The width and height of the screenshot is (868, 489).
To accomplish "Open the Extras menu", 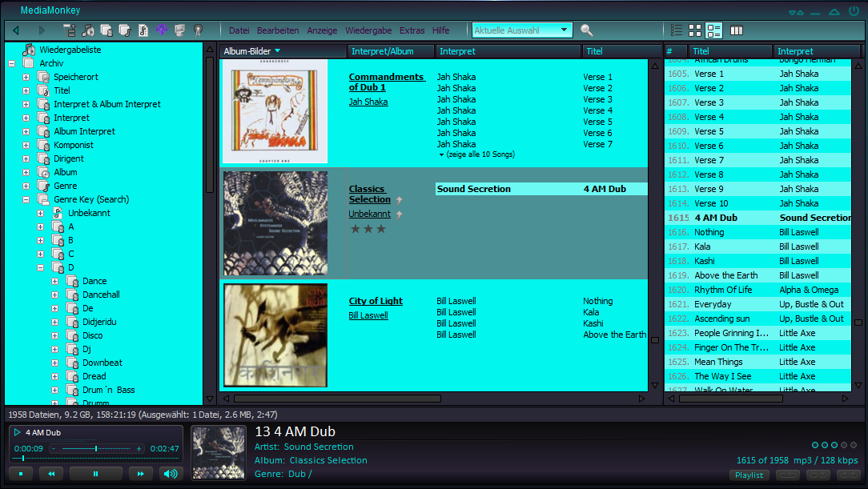I will (412, 30).
